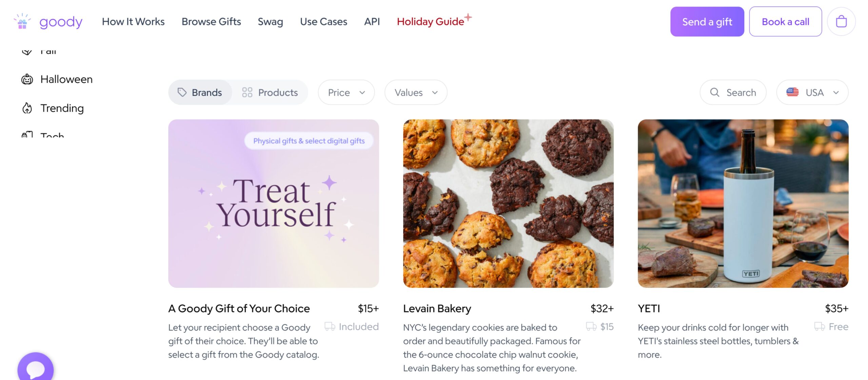Go to the Holiday Guide page

pos(430,22)
